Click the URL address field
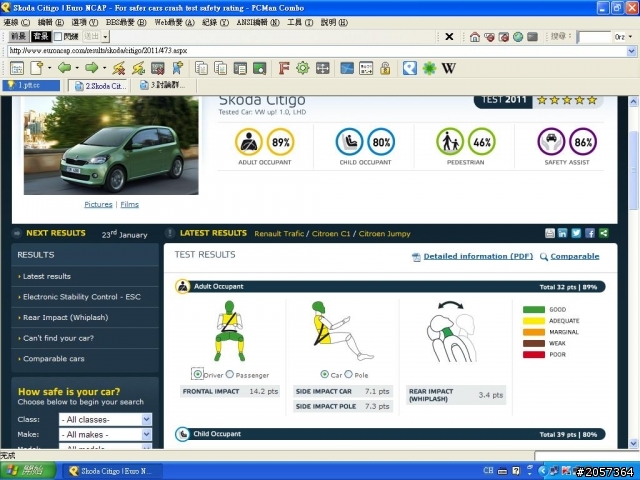This screenshot has width=640, height=480. pos(317,51)
